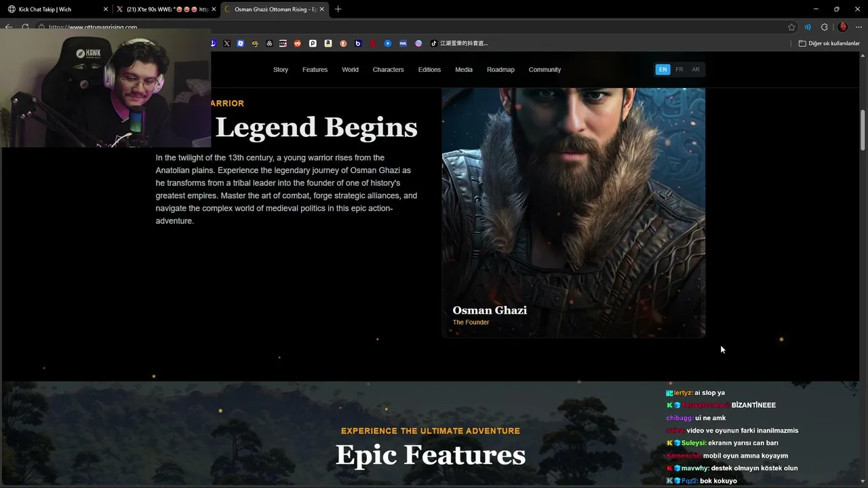Click 'The Founder' subtitle text

471,323
